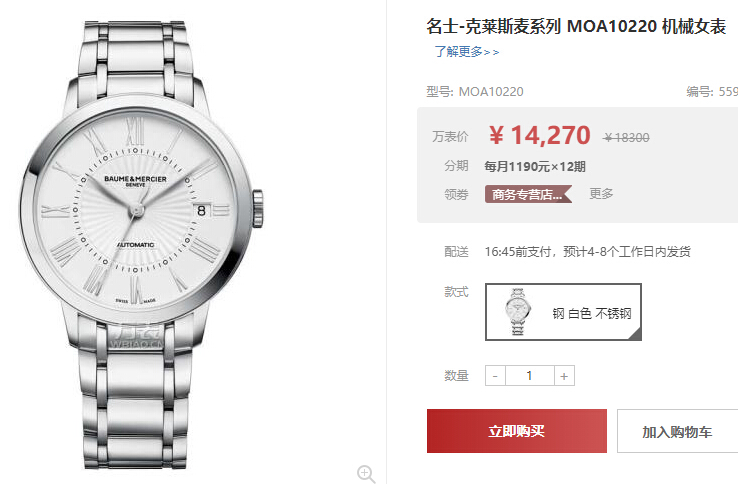
Task: Click the crossed-out original price ¥18300
Action: [626, 137]
